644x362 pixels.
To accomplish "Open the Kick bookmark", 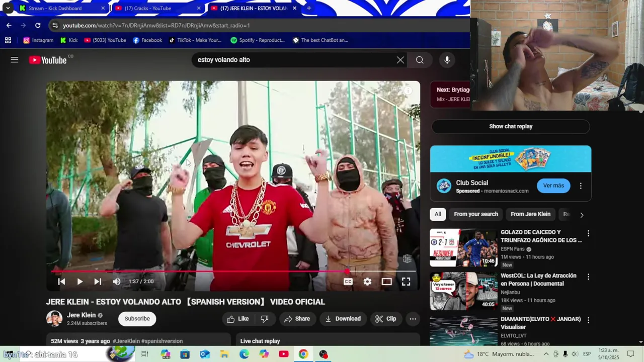I will (x=69, y=40).
